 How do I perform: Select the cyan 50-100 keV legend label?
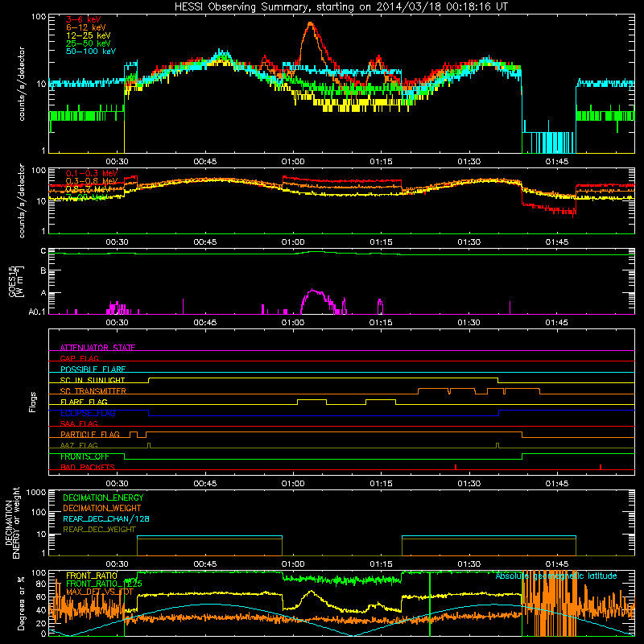point(91,52)
